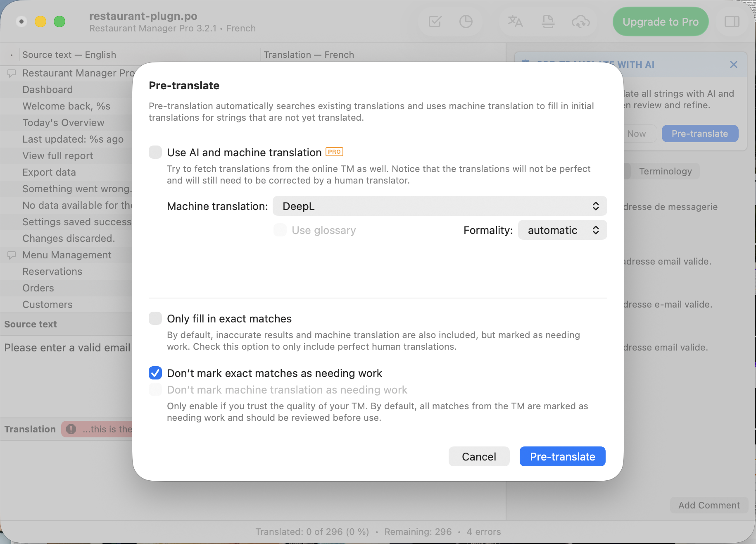Click Add Comment button
The image size is (756, 544).
tap(709, 505)
